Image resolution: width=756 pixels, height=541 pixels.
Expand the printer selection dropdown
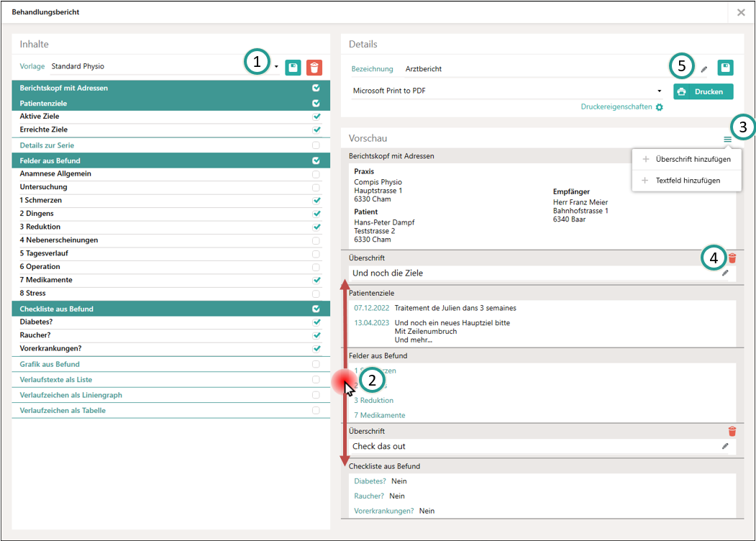659,91
